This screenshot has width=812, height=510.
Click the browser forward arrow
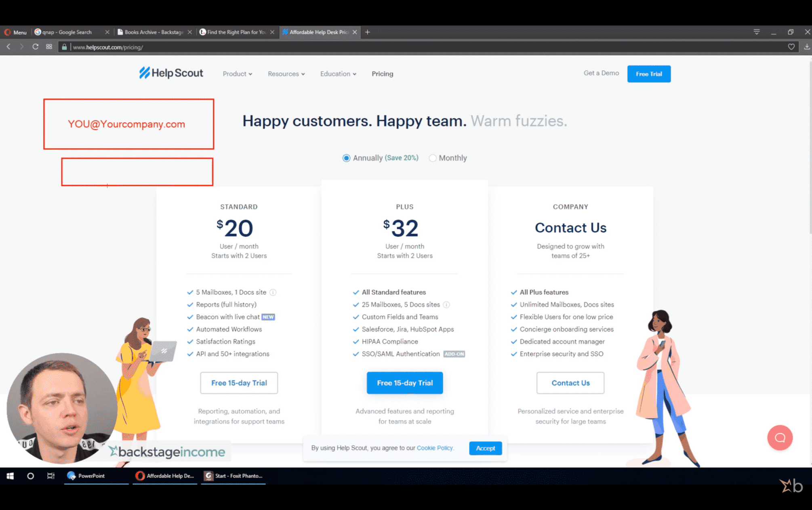click(x=22, y=47)
